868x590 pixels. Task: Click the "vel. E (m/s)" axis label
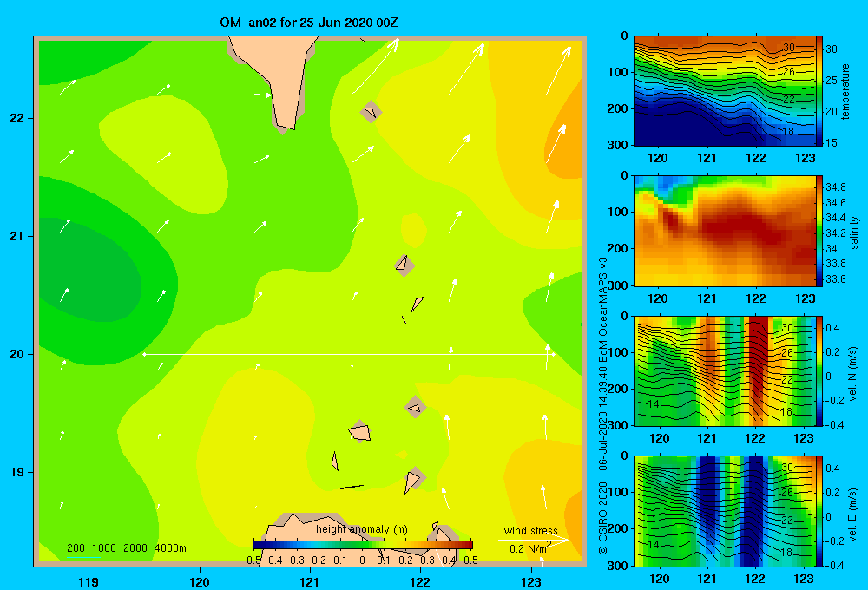[853, 514]
